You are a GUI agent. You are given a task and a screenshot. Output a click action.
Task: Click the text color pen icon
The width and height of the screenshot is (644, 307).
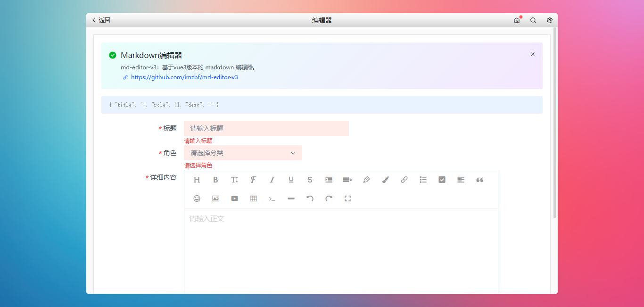point(366,180)
